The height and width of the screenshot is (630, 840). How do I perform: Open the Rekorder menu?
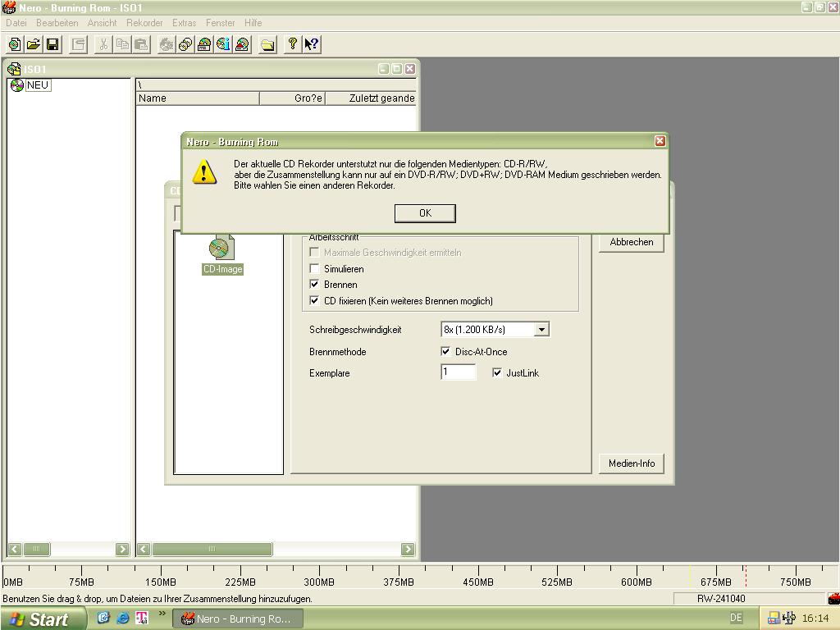tap(144, 23)
